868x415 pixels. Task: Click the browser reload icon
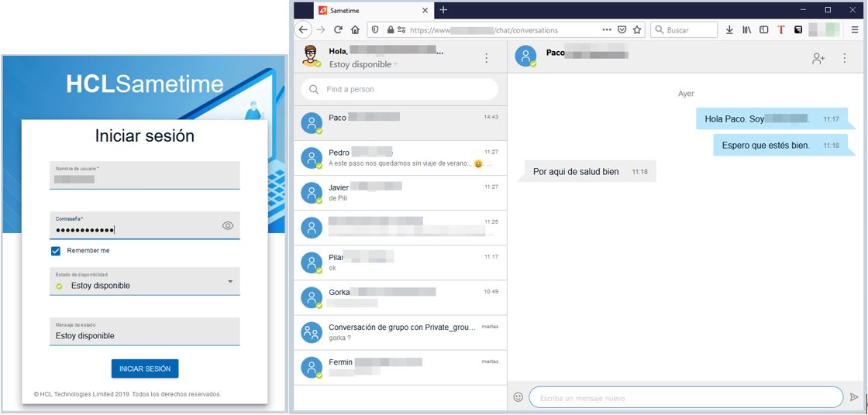(x=338, y=30)
